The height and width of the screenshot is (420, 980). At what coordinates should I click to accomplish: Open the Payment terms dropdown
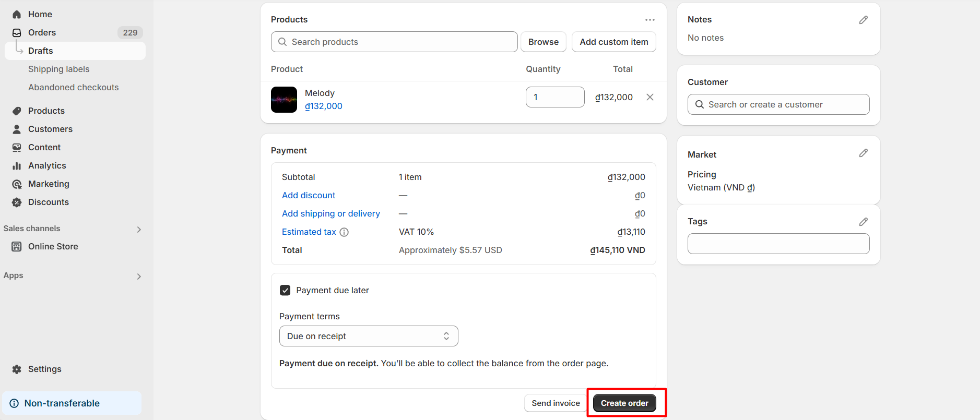coord(369,336)
